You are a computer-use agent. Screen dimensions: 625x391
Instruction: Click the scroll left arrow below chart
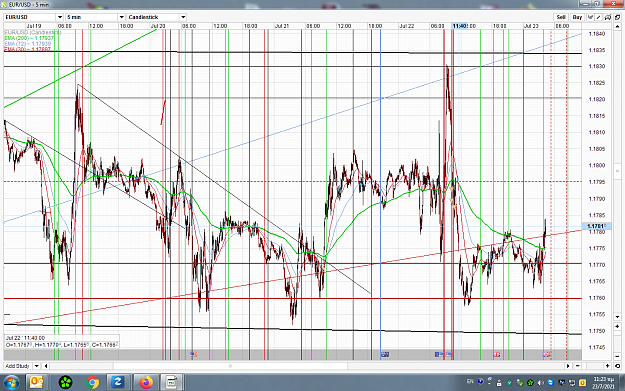tap(46, 366)
